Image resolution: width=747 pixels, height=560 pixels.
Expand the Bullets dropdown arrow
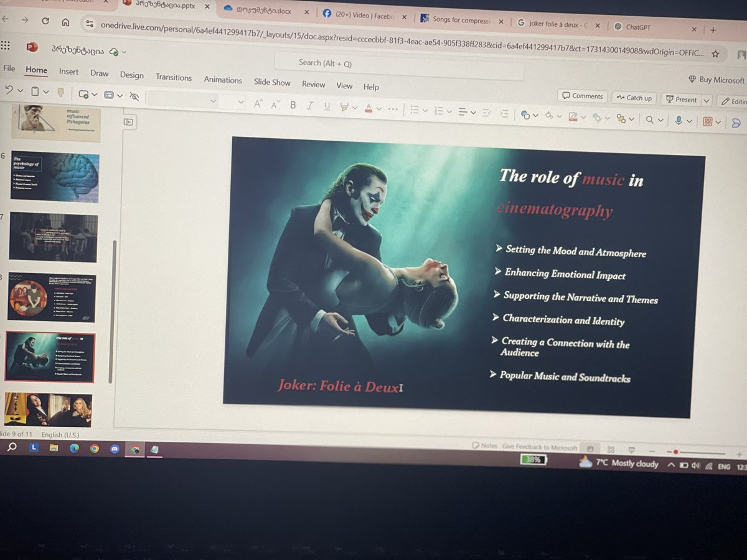pos(425,111)
